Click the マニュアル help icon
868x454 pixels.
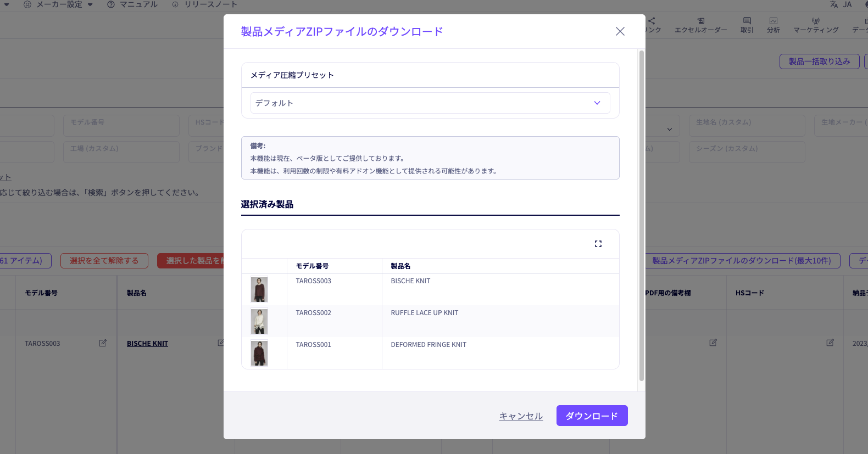coord(111,4)
